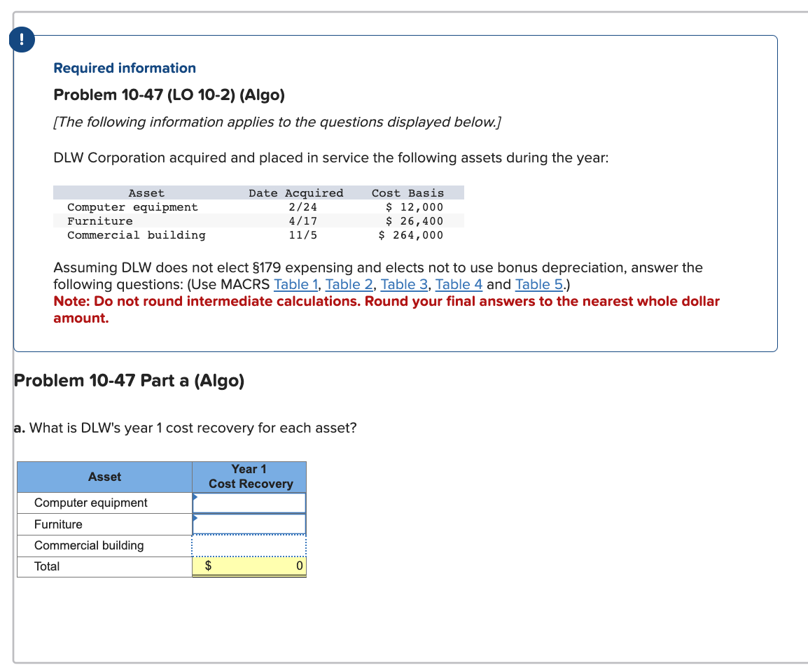This screenshot has height=672, width=808.
Task: Select the Furniture cost recovery input
Action: pos(249,524)
